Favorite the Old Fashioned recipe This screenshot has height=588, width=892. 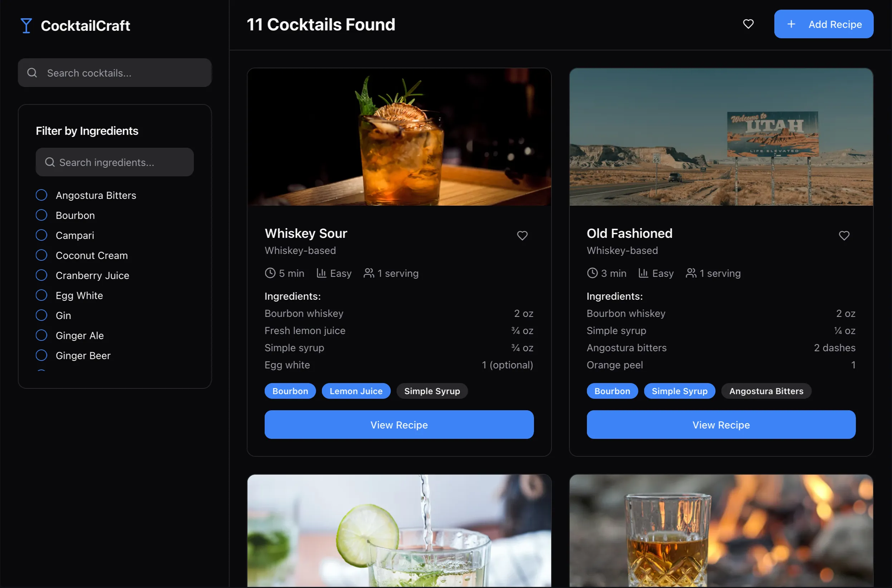pos(844,235)
